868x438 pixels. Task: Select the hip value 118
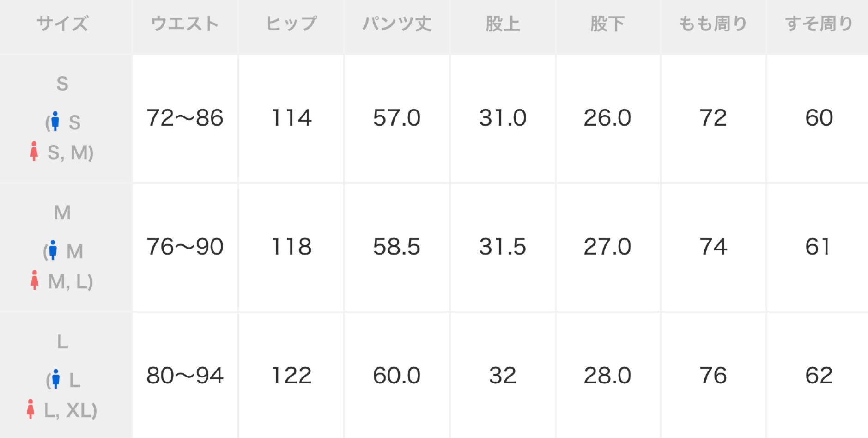pos(291,247)
